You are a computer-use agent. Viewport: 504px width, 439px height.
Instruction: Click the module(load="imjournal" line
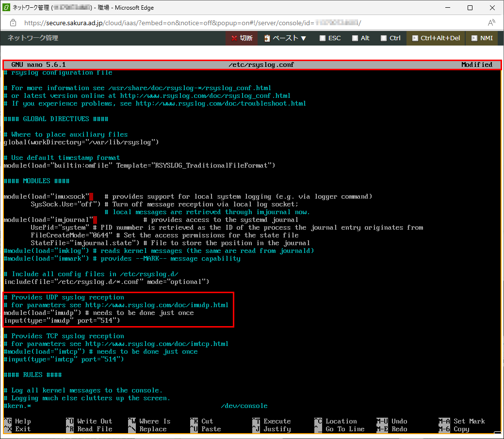[x=151, y=219]
